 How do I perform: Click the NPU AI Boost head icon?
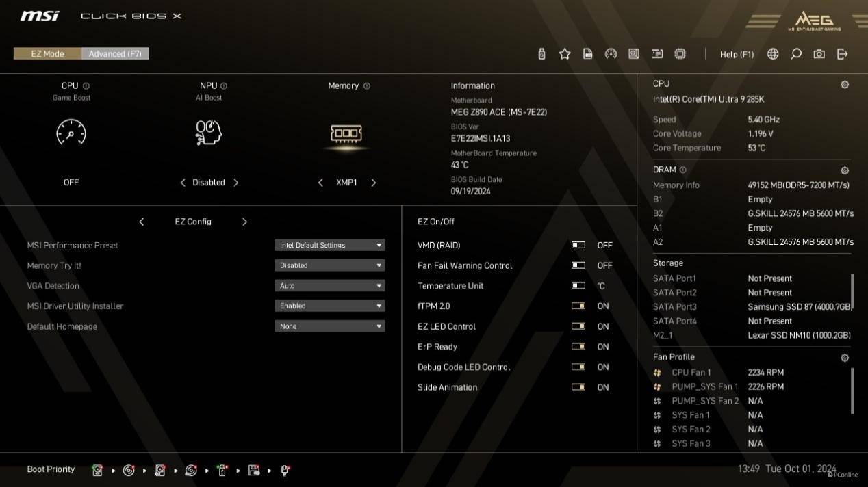point(209,132)
